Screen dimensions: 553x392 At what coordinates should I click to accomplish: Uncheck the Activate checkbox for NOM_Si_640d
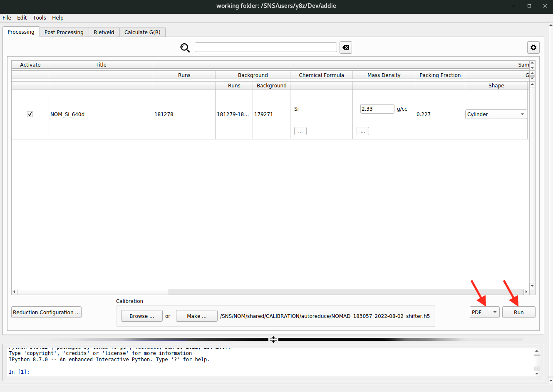tap(30, 114)
